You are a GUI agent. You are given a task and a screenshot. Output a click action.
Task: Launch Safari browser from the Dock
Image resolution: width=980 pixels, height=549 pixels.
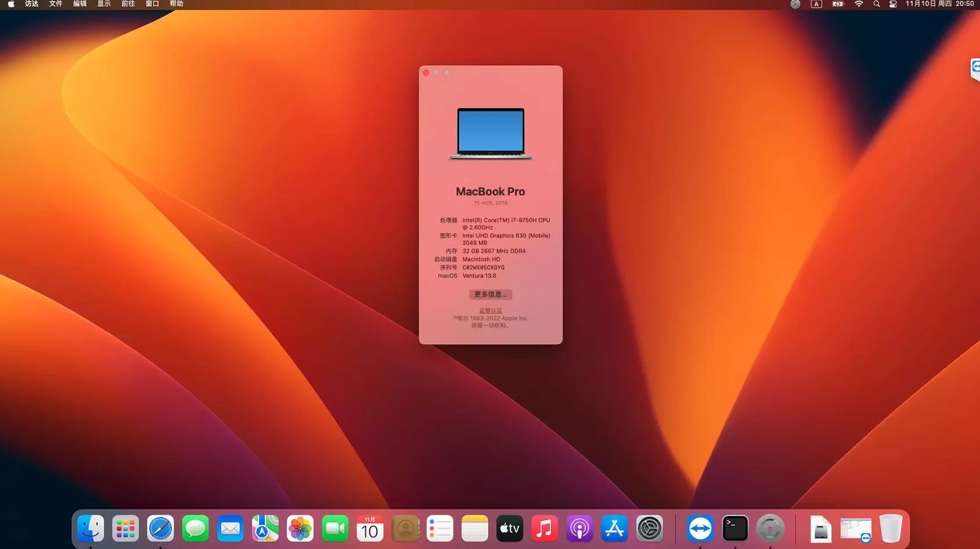coord(160,529)
